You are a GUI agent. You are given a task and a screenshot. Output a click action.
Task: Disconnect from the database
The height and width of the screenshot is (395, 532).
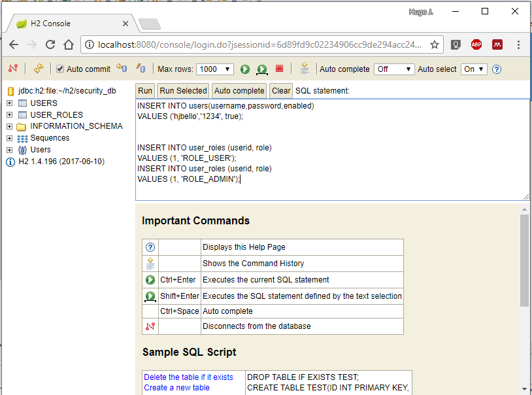pyautogui.click(x=12, y=68)
